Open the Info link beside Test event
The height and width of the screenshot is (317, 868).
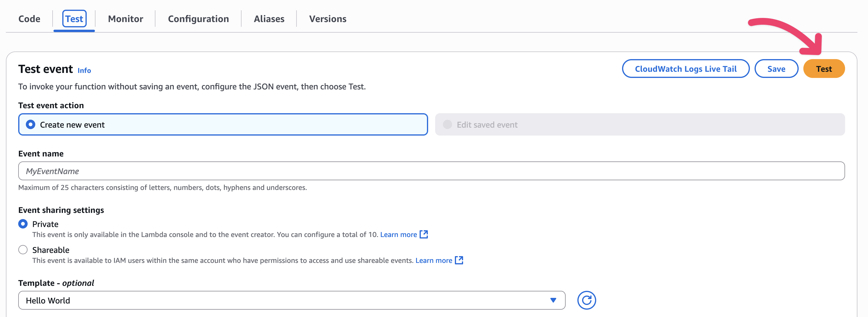click(84, 71)
